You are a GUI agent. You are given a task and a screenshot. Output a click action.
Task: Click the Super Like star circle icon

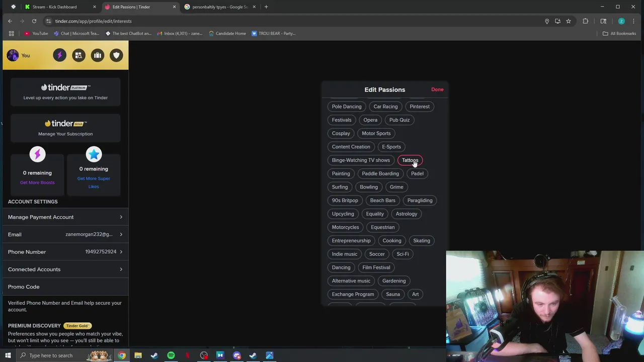[x=94, y=154]
